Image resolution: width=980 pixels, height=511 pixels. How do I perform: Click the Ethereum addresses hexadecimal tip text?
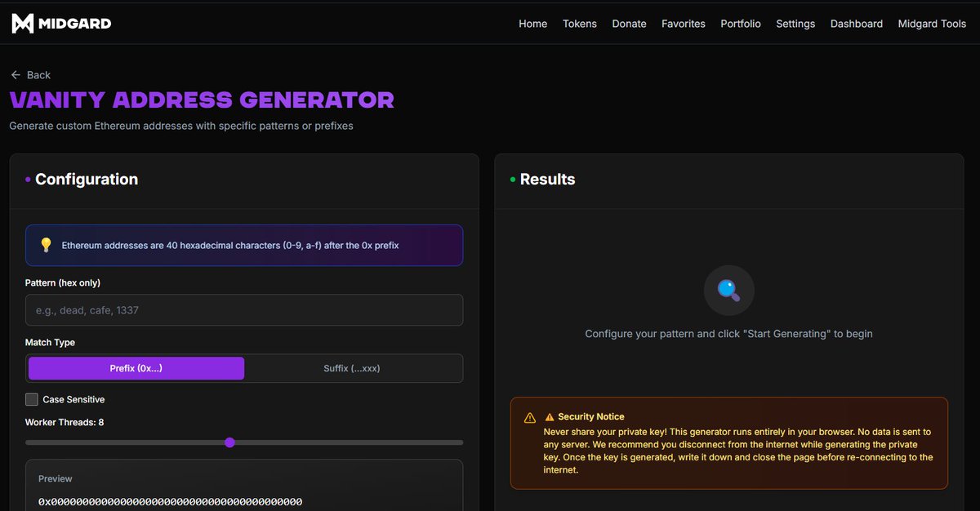(x=230, y=245)
